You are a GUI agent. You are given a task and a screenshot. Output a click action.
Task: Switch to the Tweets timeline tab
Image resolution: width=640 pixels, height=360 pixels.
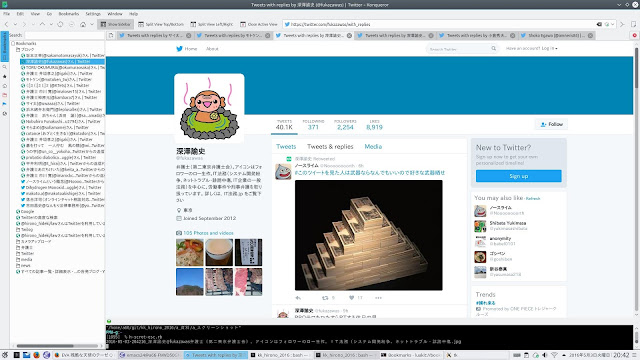coord(286,147)
